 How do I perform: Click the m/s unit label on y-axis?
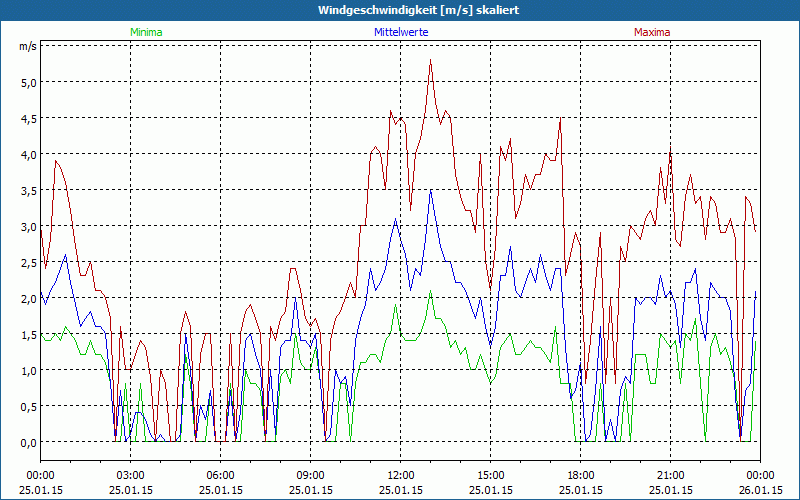28,46
